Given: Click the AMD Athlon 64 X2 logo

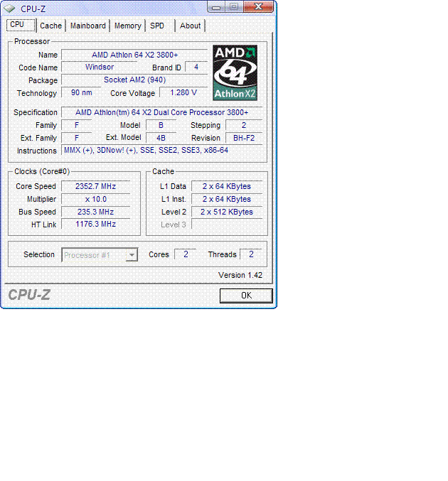Looking at the screenshot, I should coord(235,72).
